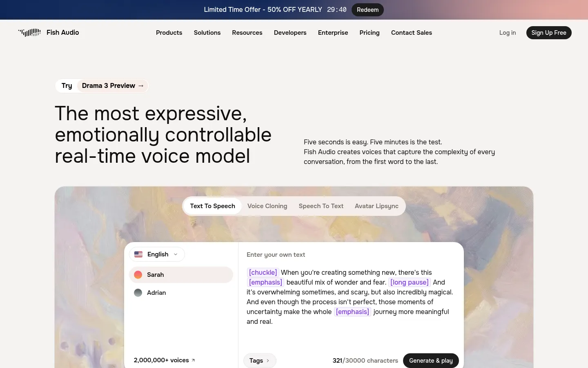Open the Resources menu
The height and width of the screenshot is (368, 588).
(247, 33)
